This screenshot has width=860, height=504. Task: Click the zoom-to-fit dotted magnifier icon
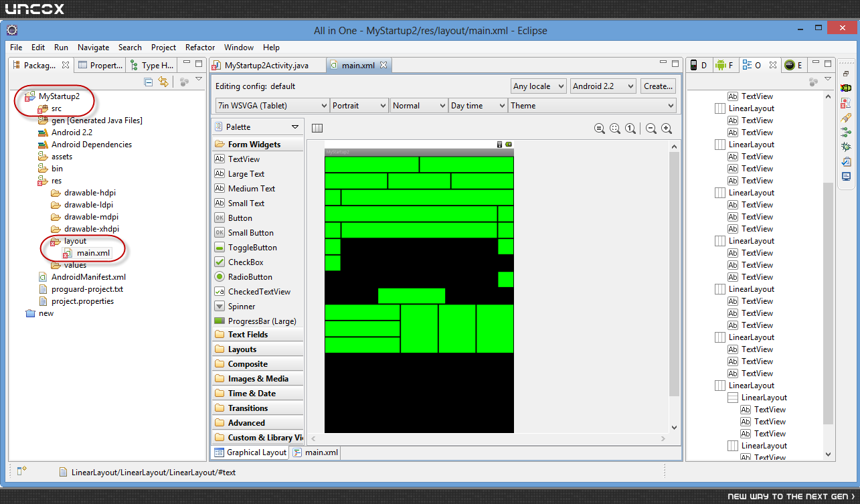(x=615, y=129)
